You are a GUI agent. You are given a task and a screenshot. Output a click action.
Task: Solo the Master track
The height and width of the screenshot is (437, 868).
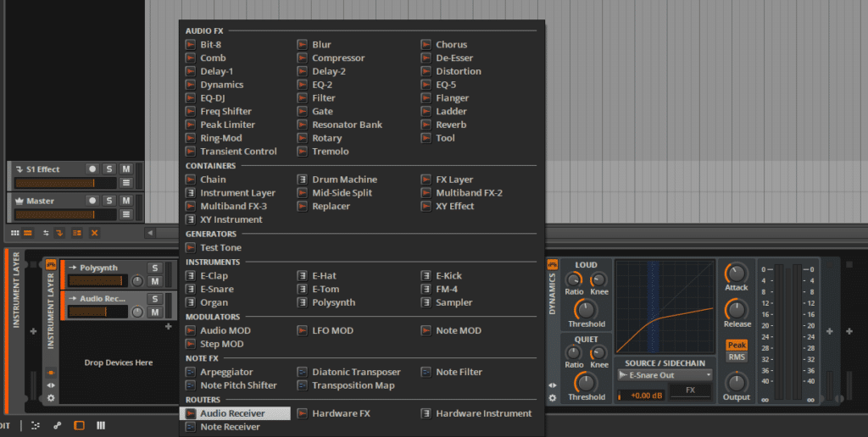(109, 200)
